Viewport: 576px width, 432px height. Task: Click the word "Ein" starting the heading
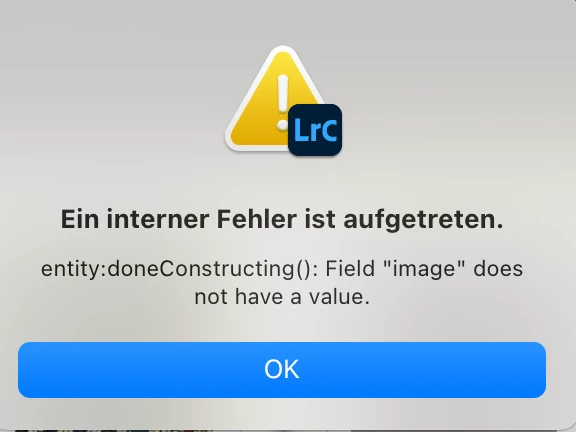click(x=80, y=219)
